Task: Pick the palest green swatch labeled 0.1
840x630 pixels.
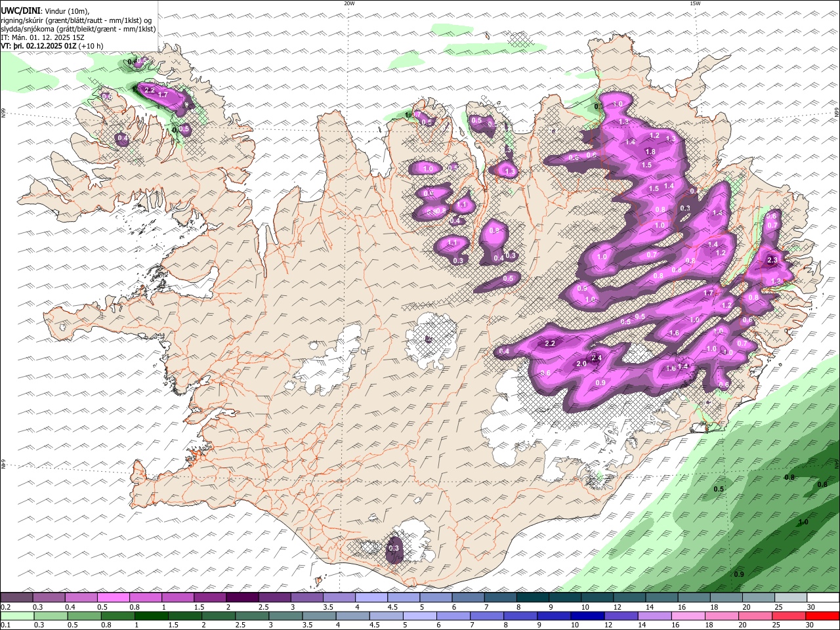Action: click(17, 616)
